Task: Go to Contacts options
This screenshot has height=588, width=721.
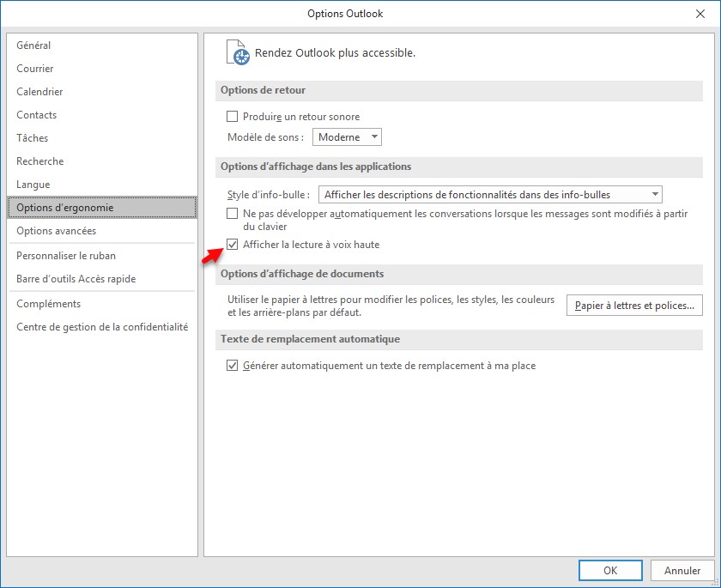Action: 37,115
